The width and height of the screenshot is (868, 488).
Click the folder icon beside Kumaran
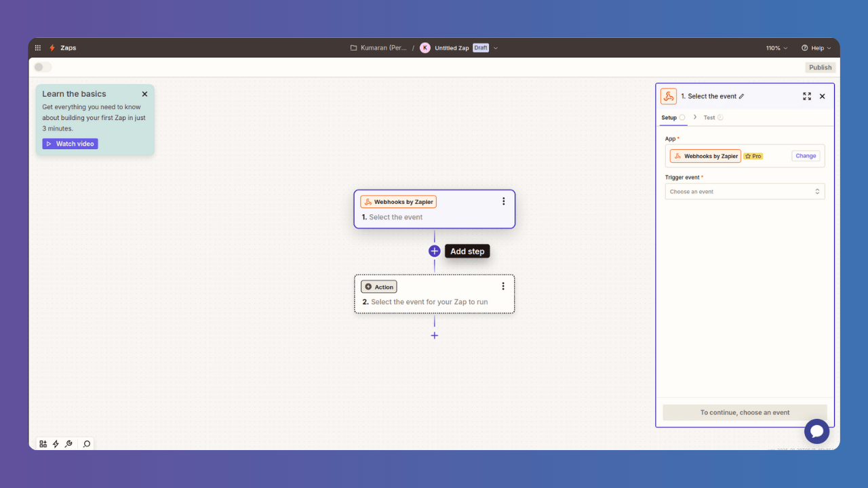point(353,48)
